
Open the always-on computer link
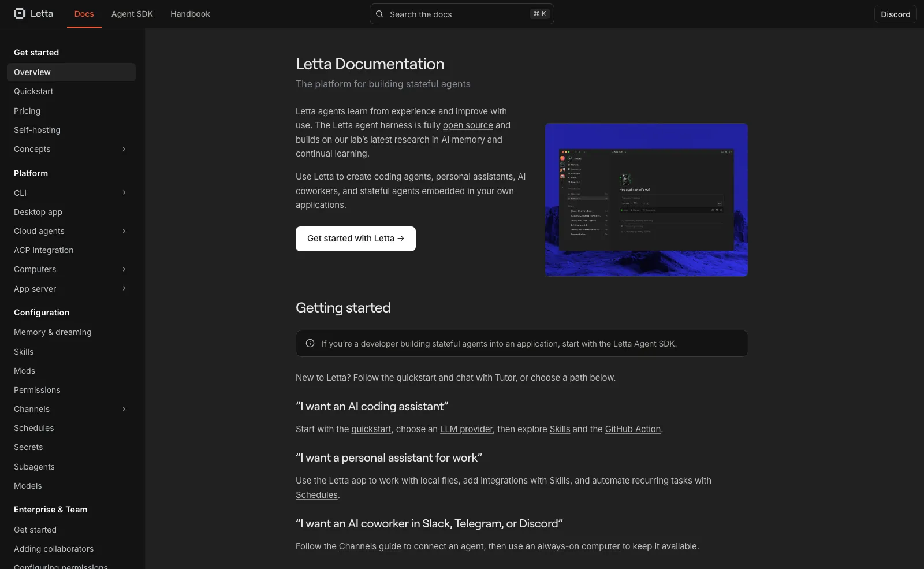(x=579, y=546)
